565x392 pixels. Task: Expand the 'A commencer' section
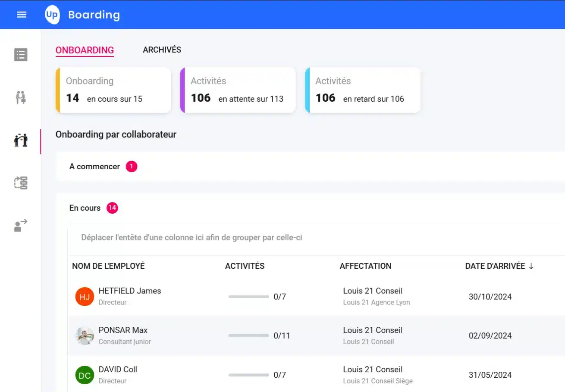tap(95, 166)
